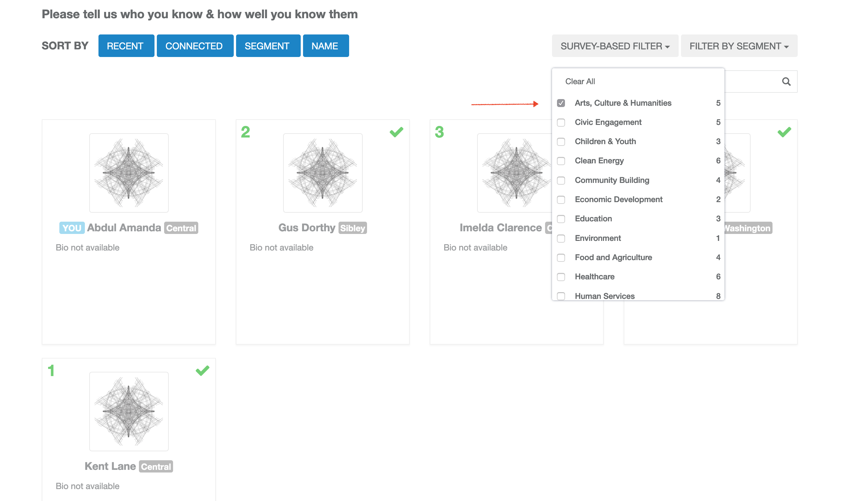This screenshot has width=868, height=501.
Task: Choose Education option in filter list
Action: (593, 219)
